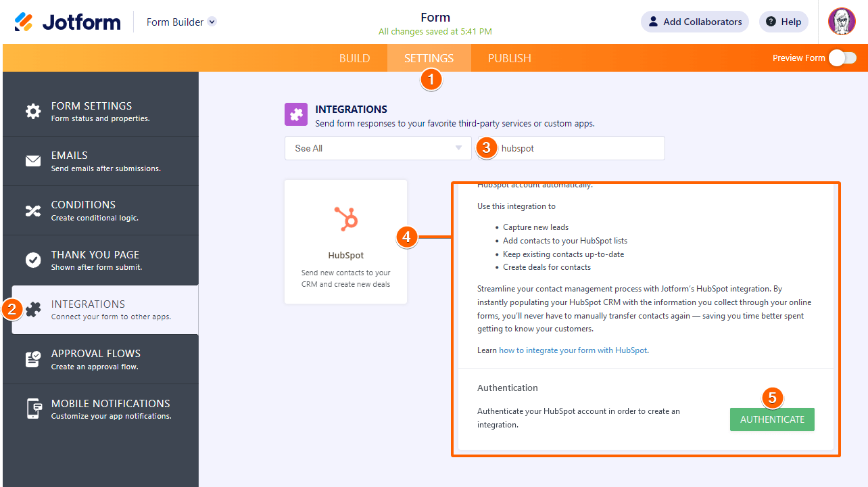Click the green AUTHENTICATE button
Image resolution: width=868 pixels, height=487 pixels.
(x=772, y=419)
